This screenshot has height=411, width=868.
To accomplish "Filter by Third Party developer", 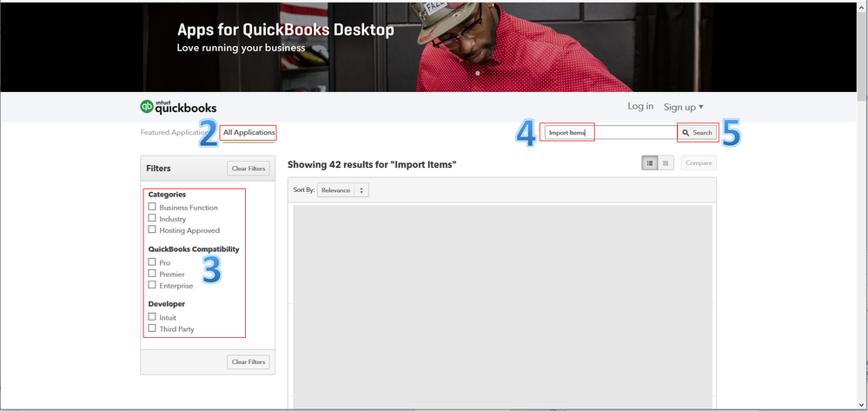I will click(152, 328).
